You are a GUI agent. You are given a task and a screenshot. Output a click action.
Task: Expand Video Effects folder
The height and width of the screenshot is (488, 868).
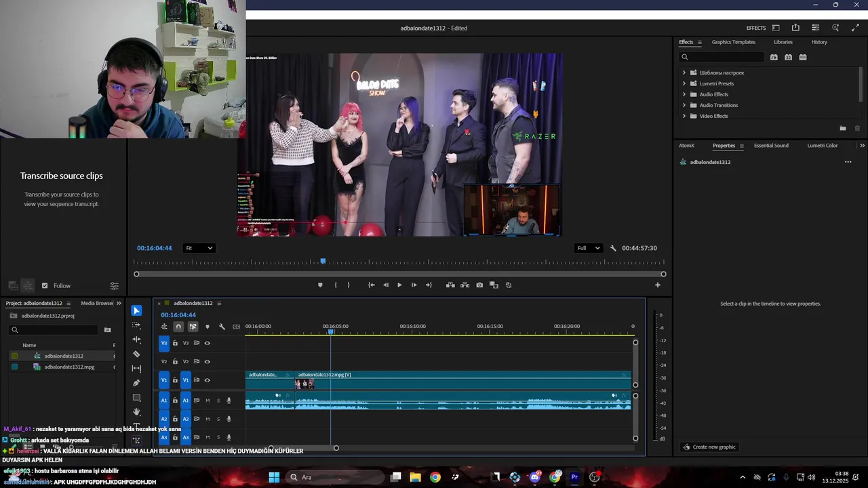point(684,116)
